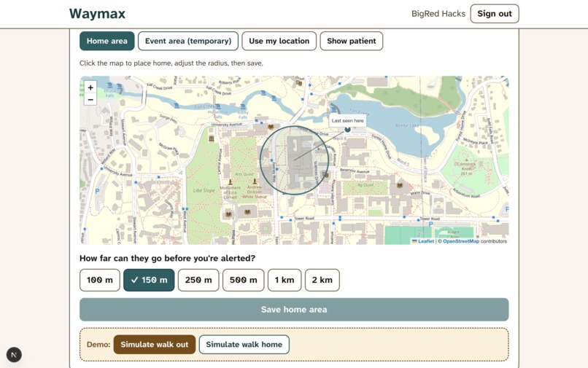This screenshot has height=368, width=588.
Task: Choose the 500 m radius option
Action: tap(244, 280)
